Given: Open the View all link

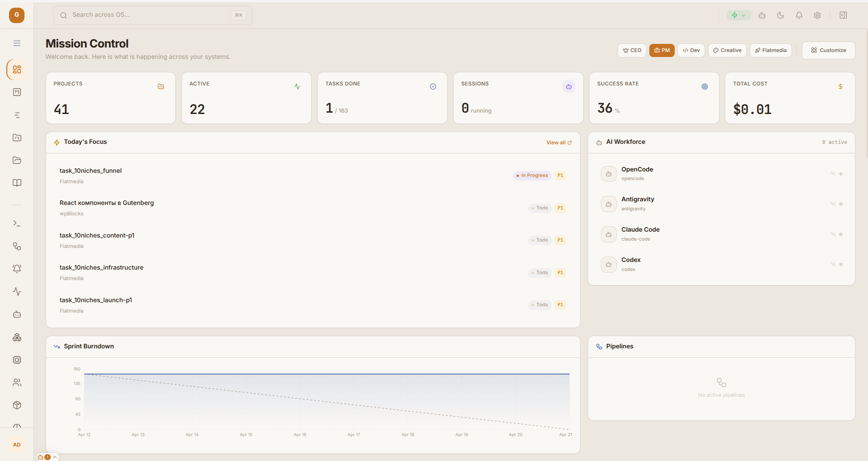Looking at the screenshot, I should point(559,143).
